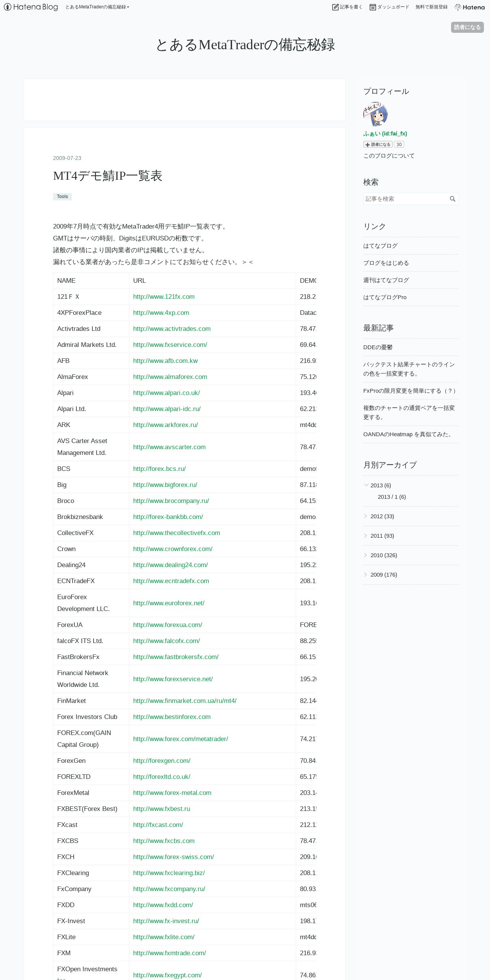Open 2013 (6) archive link
This screenshot has width=490, height=980.
click(380, 485)
